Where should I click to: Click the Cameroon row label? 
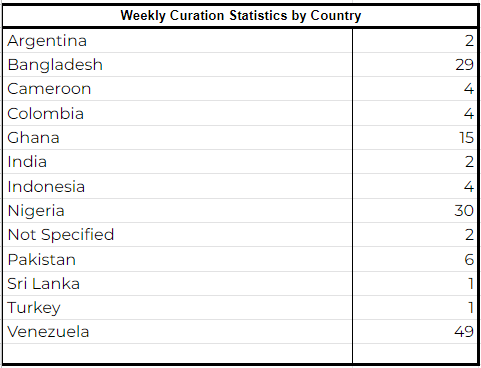[178, 89]
